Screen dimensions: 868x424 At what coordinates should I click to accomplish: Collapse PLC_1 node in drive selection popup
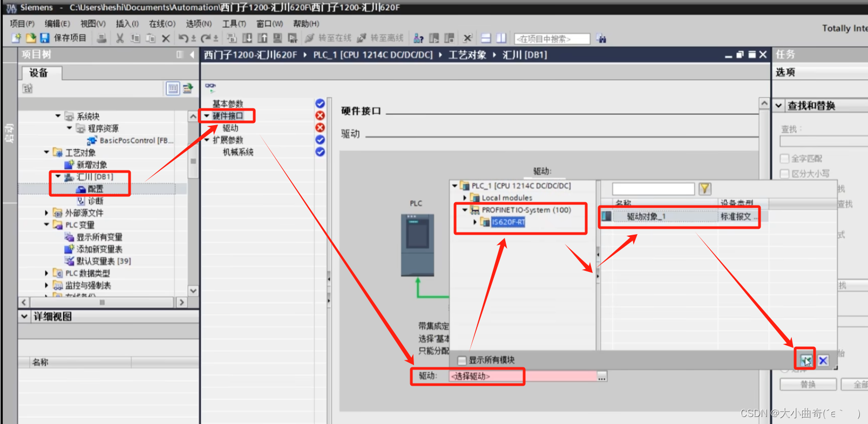[455, 186]
